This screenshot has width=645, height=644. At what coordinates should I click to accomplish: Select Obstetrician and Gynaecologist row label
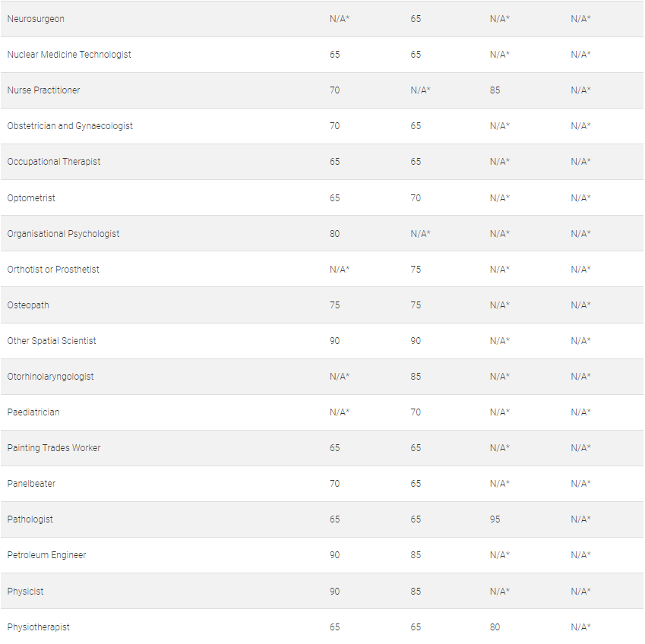[70, 126]
